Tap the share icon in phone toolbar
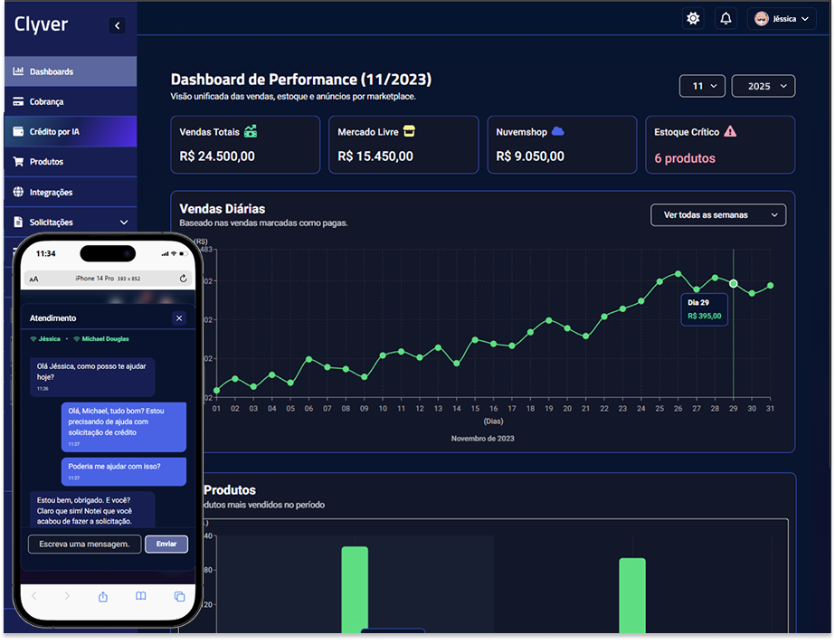This screenshot has height=644, width=835. pos(103,596)
